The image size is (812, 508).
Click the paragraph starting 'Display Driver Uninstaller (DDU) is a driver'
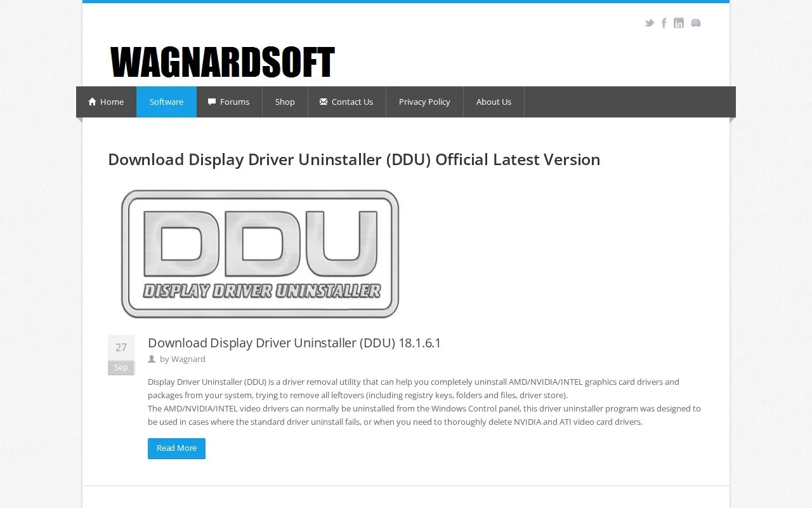coord(424,402)
